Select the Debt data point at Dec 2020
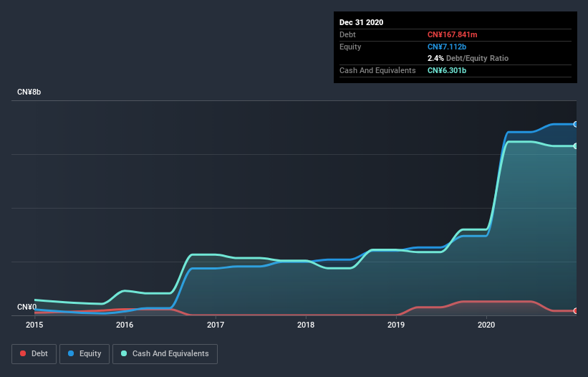Viewport: 588px width, 377px height. 576,310
